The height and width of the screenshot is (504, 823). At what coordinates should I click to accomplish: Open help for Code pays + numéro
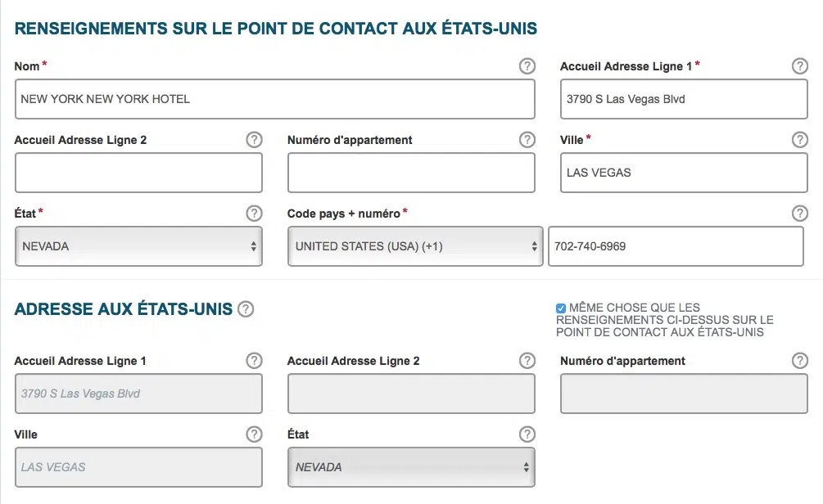[x=800, y=214]
